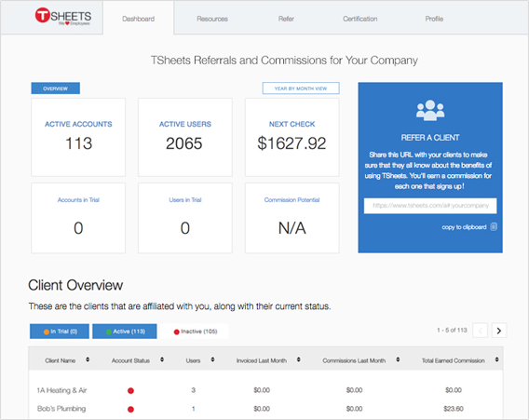Click the Active Accounts 113 card
Screen dimensions: 529x420
78,137
